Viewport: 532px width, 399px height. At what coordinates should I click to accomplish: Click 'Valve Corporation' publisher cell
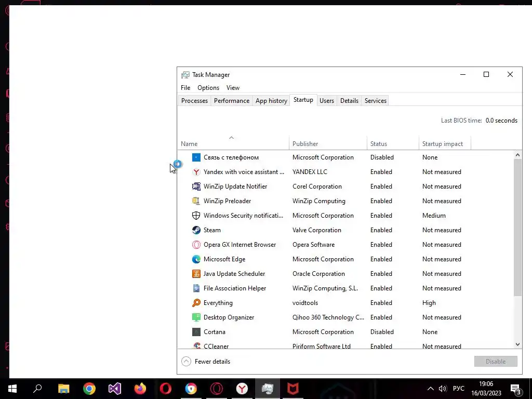(317, 230)
